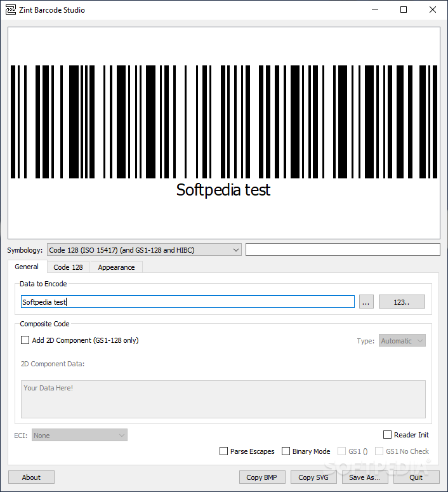The image size is (448, 492).
Task: Click the Save As... button
Action: tap(364, 477)
